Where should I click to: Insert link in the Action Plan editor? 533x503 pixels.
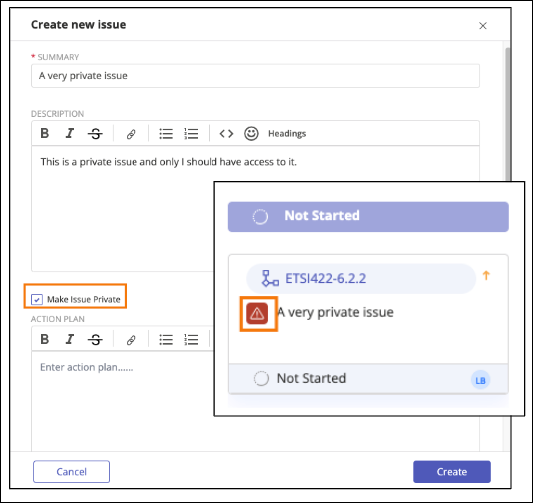point(131,340)
